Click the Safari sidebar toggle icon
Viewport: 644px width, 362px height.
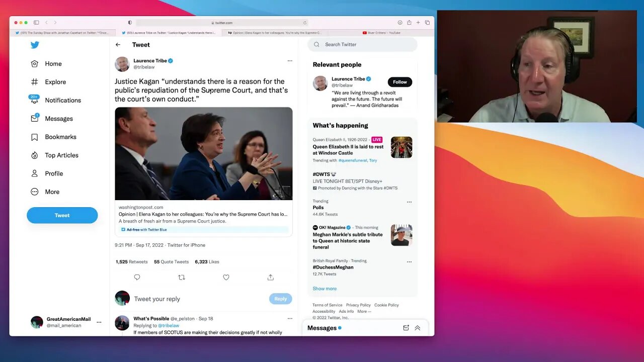coord(36,23)
